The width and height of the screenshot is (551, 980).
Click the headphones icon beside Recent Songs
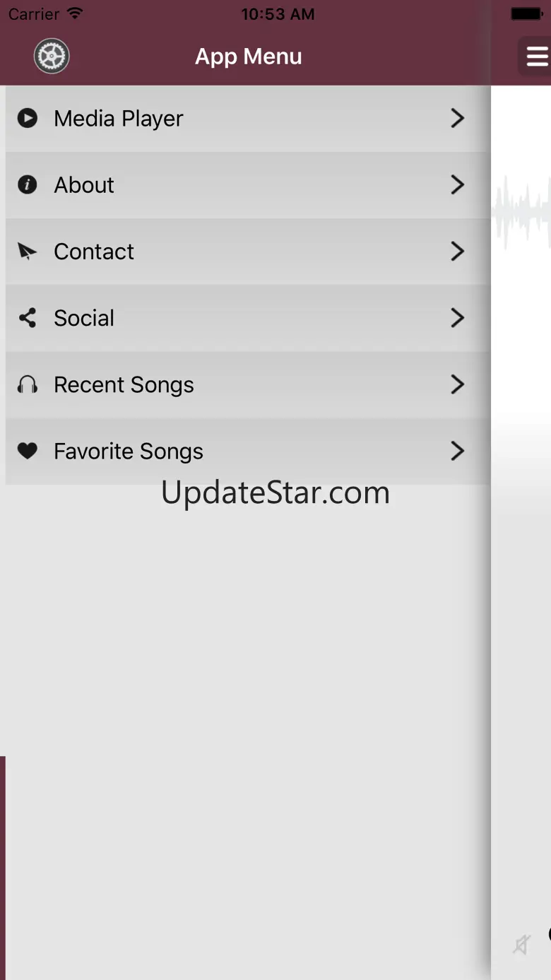[x=28, y=384]
